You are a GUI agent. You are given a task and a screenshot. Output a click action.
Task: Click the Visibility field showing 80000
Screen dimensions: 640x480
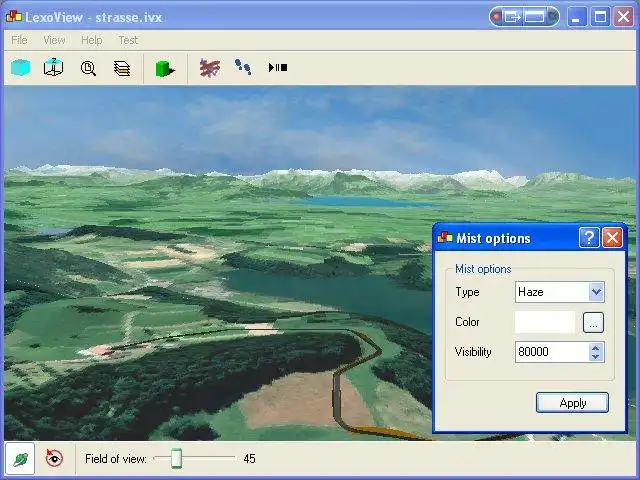(552, 352)
